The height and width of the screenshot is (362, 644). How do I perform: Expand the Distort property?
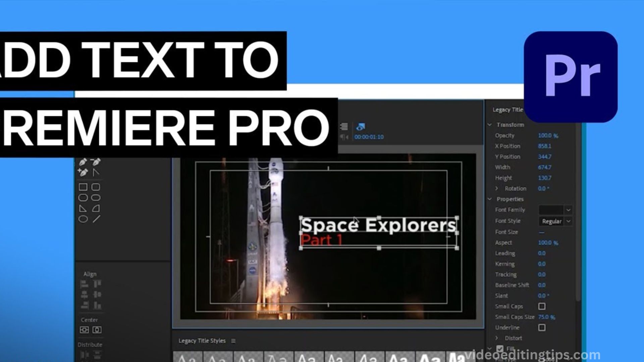click(x=497, y=338)
